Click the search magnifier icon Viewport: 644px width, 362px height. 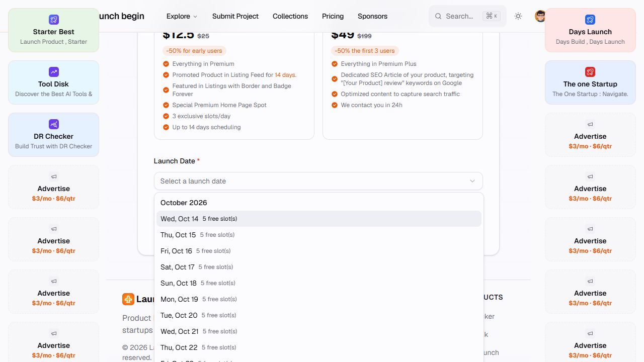(438, 16)
